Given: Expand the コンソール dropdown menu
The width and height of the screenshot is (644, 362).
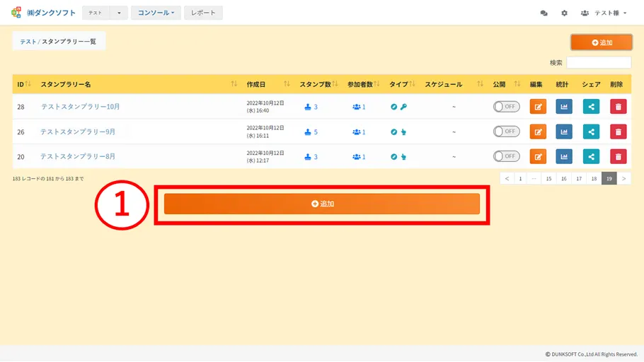Looking at the screenshot, I should [156, 13].
